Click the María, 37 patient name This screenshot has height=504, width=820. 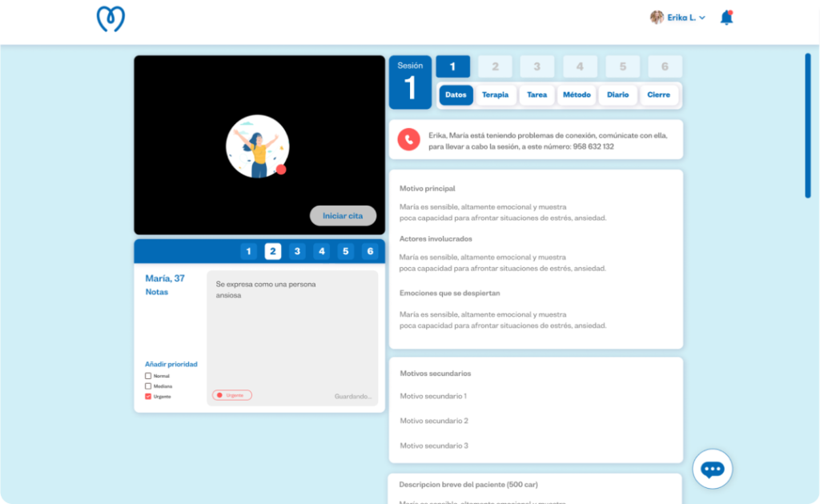point(165,278)
